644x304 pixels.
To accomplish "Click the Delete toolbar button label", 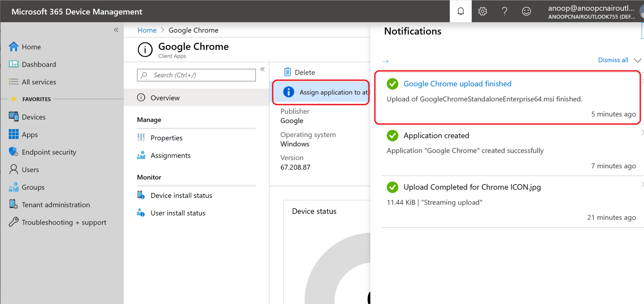I will [x=305, y=72].
